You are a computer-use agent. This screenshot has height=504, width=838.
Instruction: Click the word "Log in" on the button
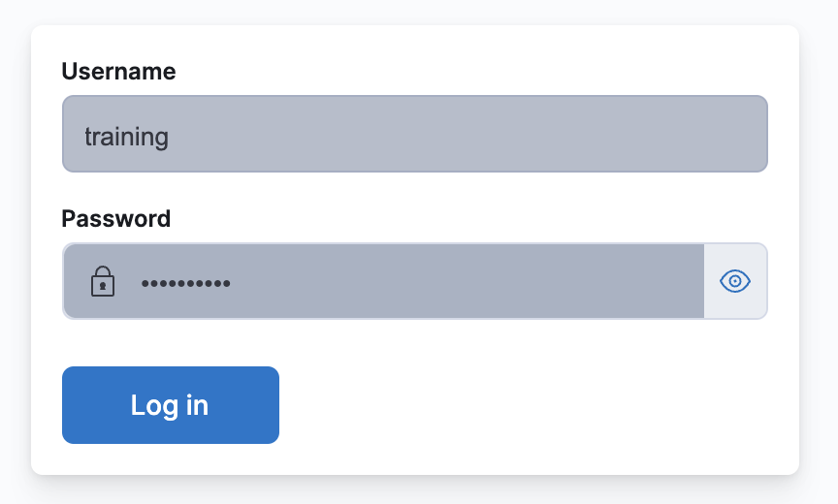(x=170, y=406)
